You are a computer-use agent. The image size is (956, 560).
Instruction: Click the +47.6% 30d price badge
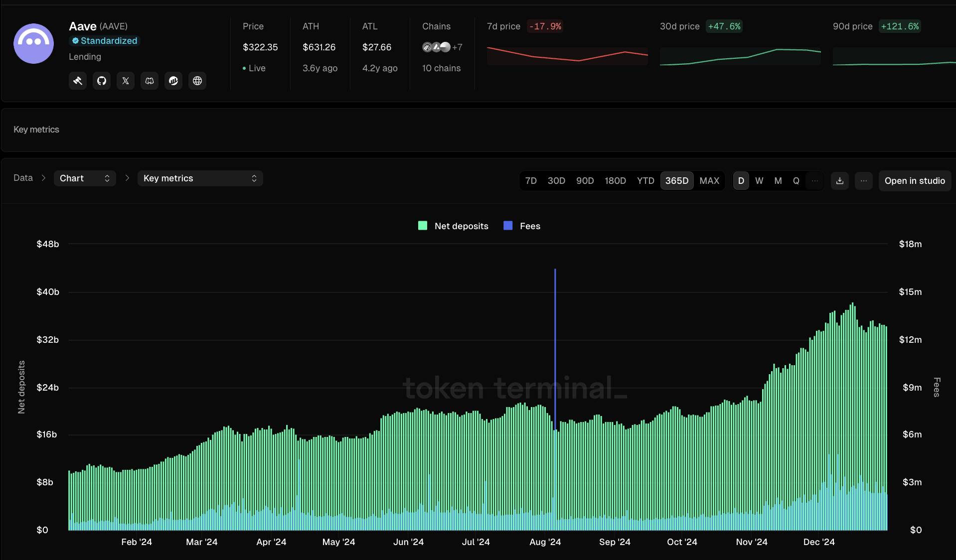pyautogui.click(x=724, y=26)
